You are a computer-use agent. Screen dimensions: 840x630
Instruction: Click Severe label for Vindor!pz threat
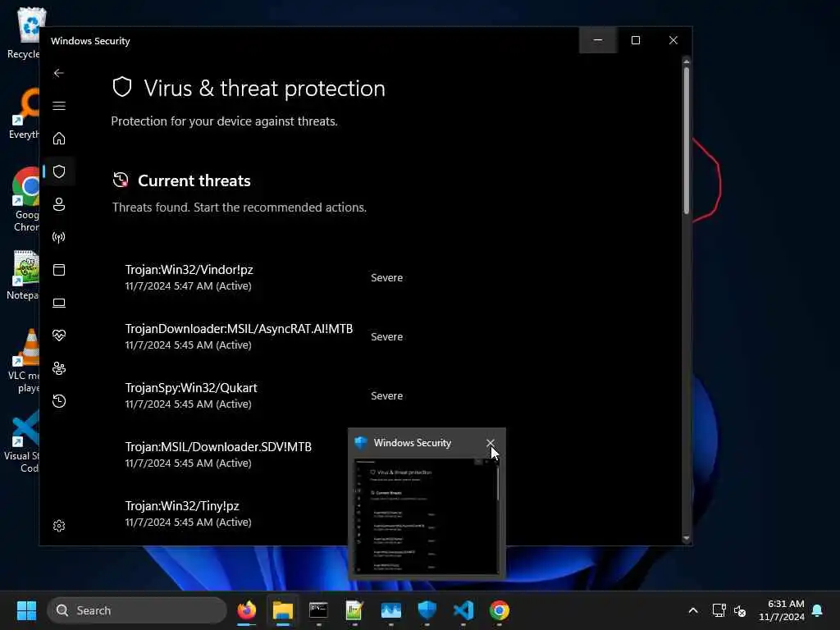tap(387, 277)
